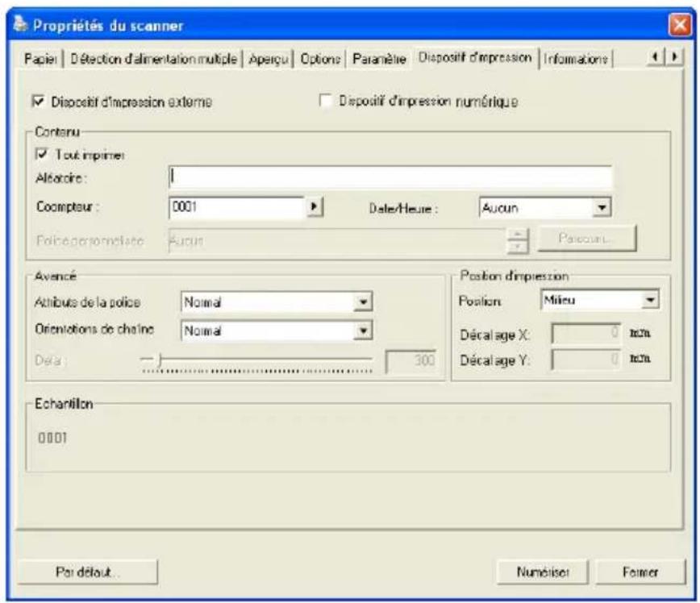Click the Fermer button
The width and height of the screenshot is (700, 603).
640,572
